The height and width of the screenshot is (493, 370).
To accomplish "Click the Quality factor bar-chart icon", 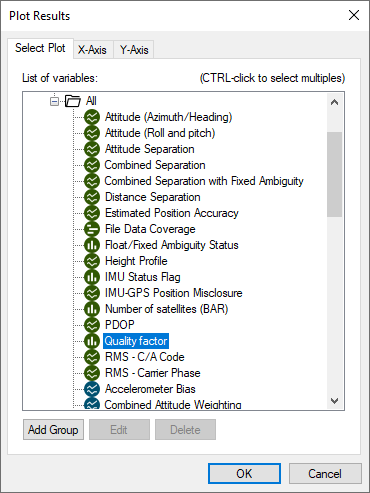I will pos(92,341).
